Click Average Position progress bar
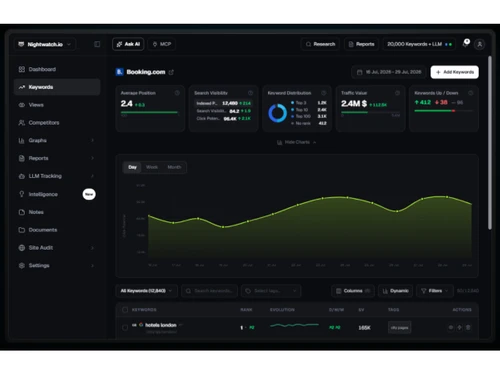The width and height of the screenshot is (500, 375). point(150,112)
